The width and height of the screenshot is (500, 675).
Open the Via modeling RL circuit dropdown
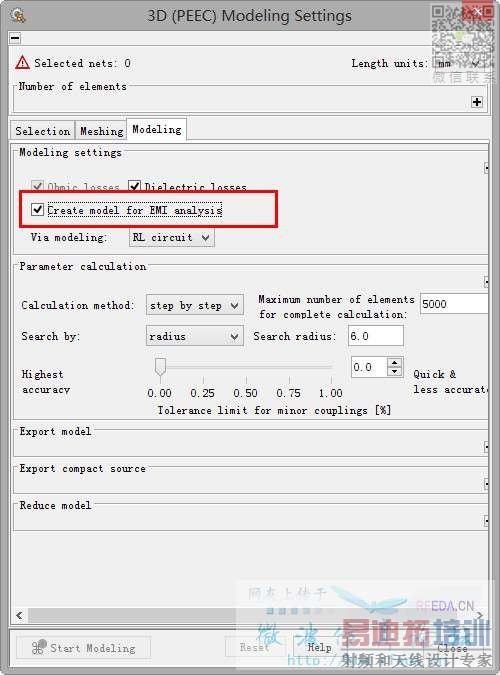point(172,237)
